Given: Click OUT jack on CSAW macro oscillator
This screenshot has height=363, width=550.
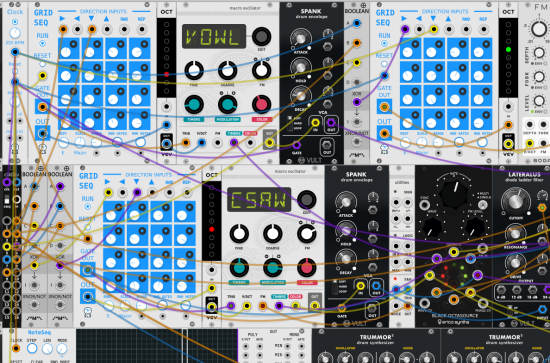Looking at the screenshot, I should (x=315, y=306).
